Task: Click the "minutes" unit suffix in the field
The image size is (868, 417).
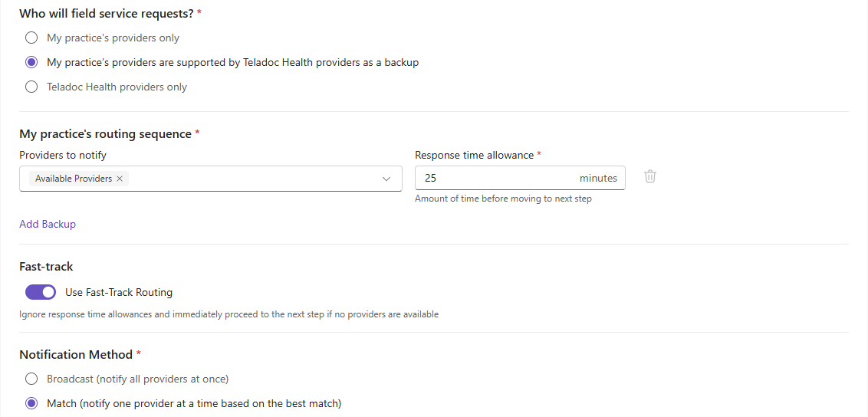Action: [598, 178]
